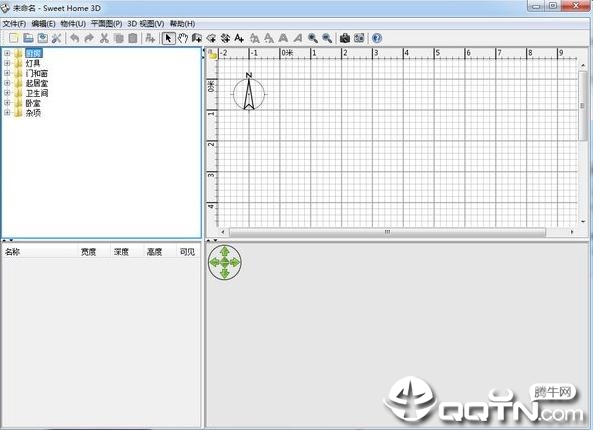This screenshot has width=593, height=430.
Task: Expand the 门和窗 category
Action: [7, 73]
